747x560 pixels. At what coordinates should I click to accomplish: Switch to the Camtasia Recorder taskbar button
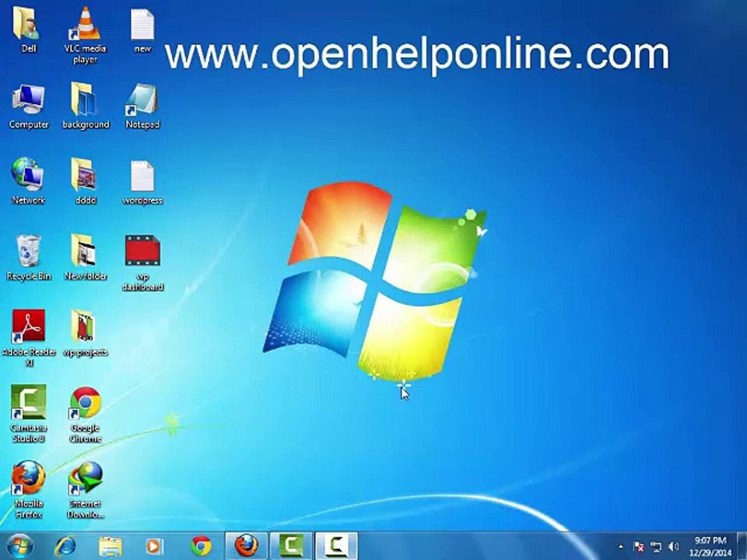336,546
